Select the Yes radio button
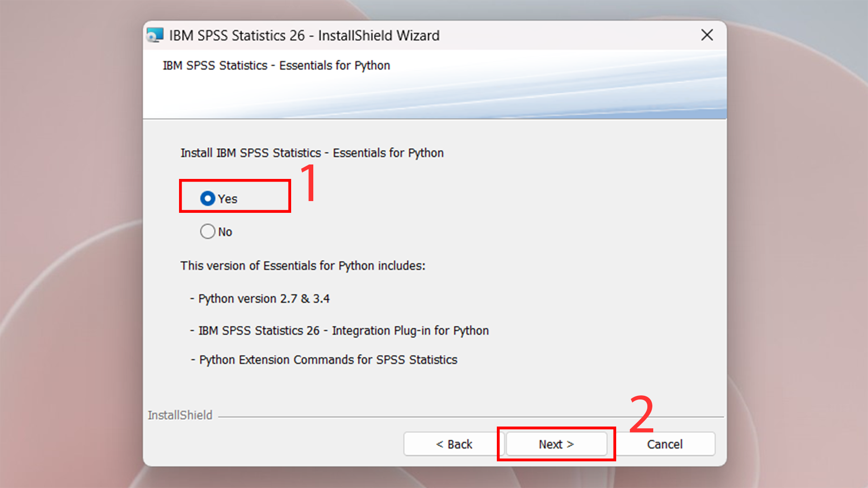The width and height of the screenshot is (868, 488). pyautogui.click(x=208, y=198)
